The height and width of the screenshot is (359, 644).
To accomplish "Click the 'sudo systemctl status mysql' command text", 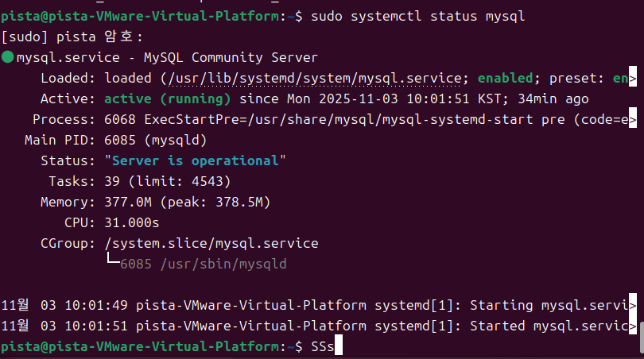I will 417,17.
